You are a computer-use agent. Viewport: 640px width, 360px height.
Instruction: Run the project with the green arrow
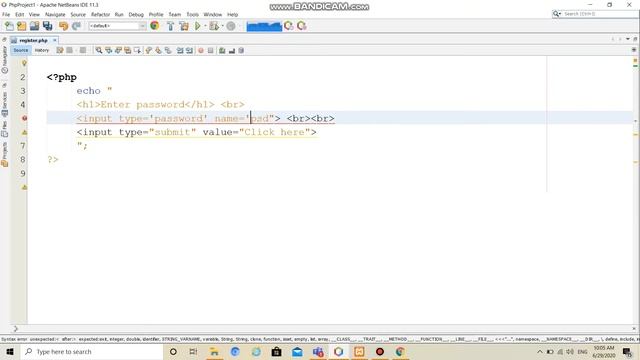(198, 26)
